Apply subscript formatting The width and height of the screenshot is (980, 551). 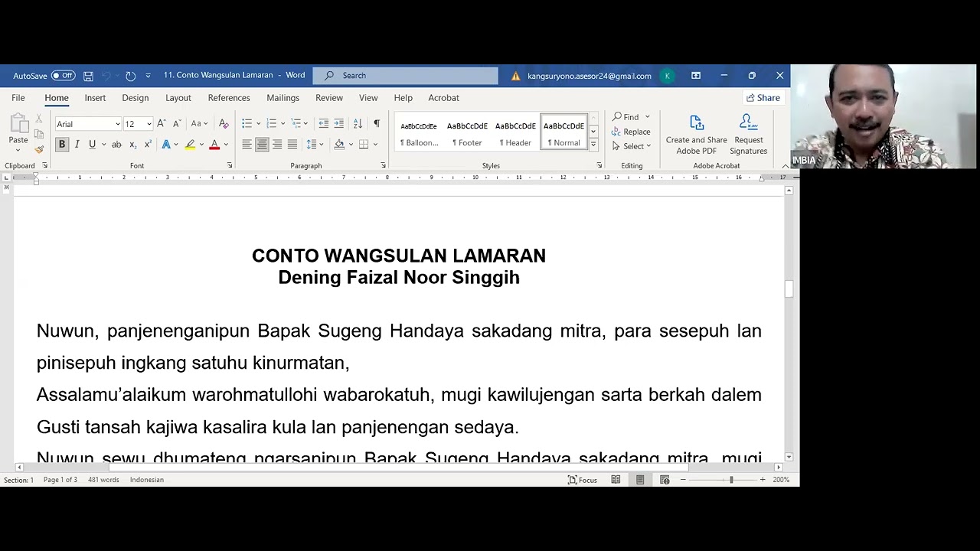[132, 145]
